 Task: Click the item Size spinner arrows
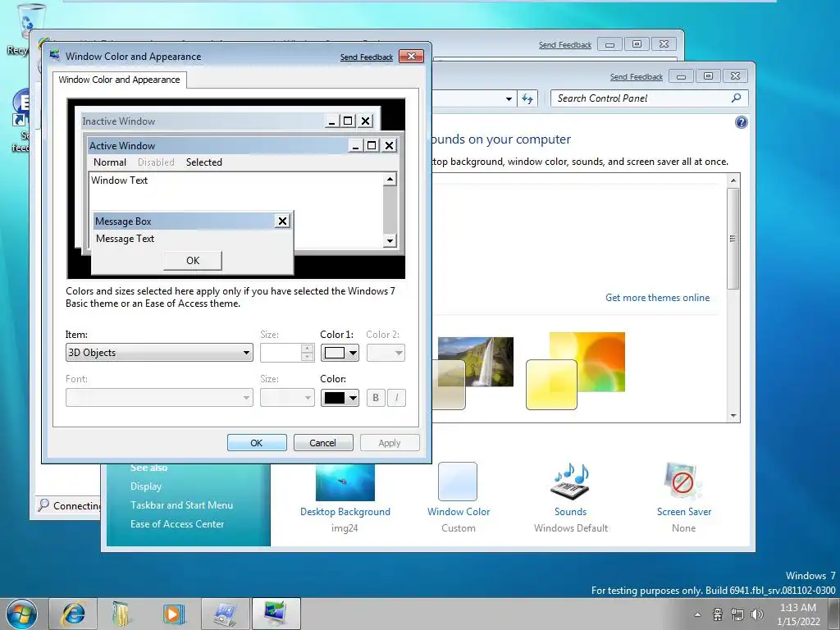click(307, 353)
